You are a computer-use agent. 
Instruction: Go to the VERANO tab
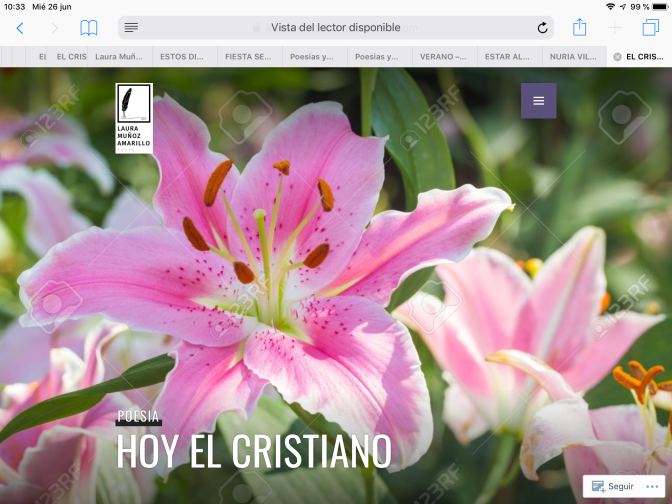click(443, 57)
